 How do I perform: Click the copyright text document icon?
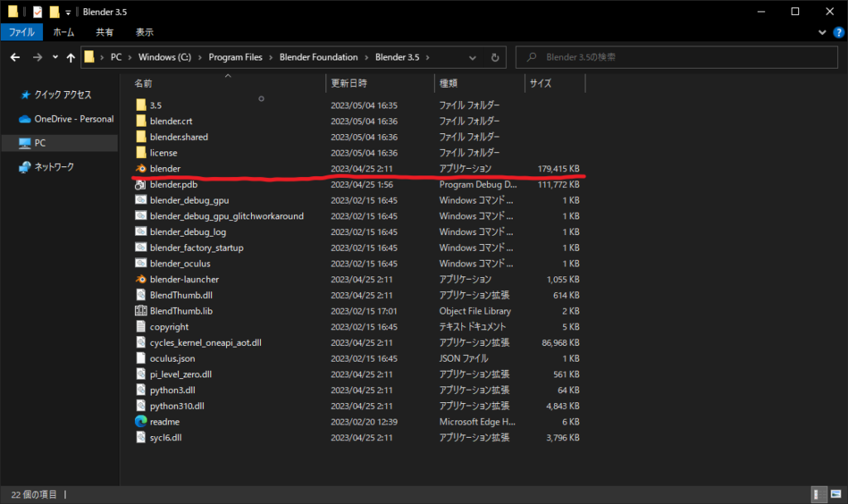[x=141, y=326]
